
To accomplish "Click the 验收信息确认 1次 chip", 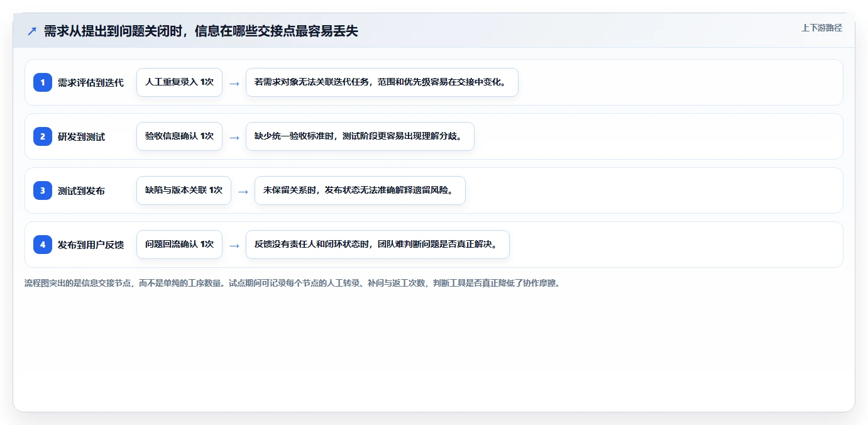I will (179, 136).
